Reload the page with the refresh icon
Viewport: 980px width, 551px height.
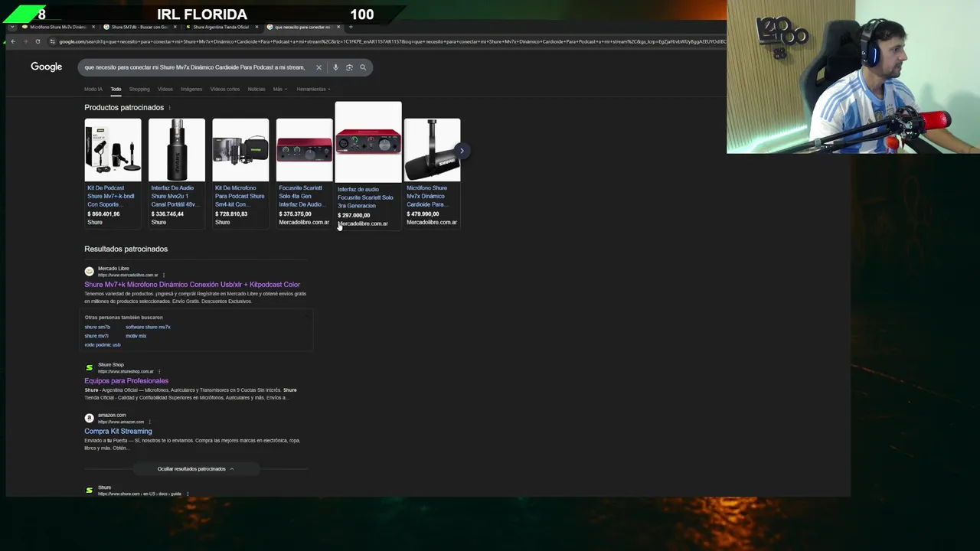(x=38, y=41)
